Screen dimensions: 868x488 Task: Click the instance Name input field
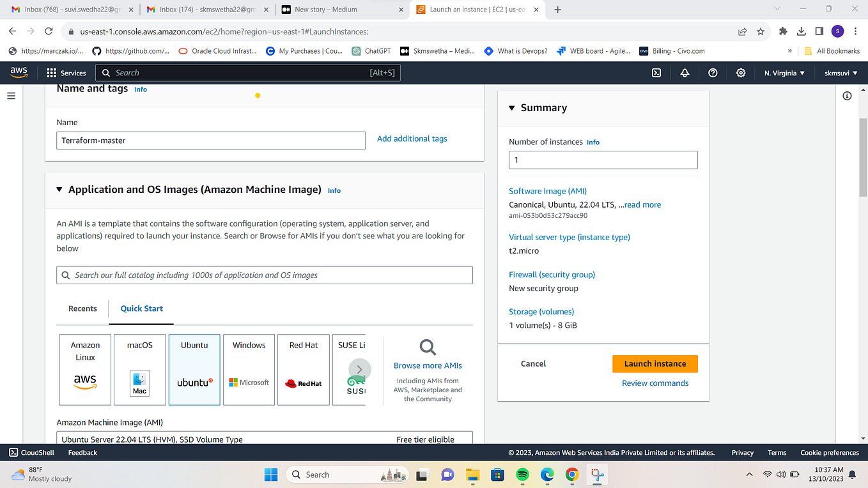tap(211, 141)
